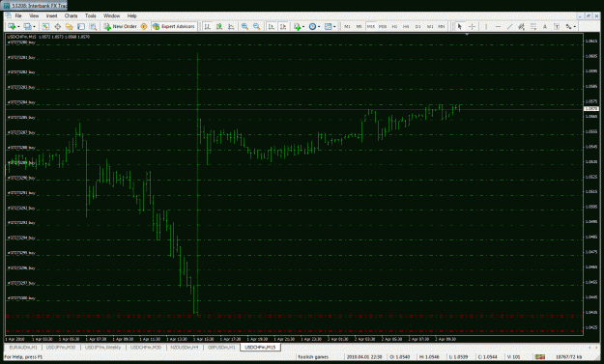Open the Arrows objects tool
Image resolution: width=604 pixels, height=364 pixels.
[x=568, y=26]
